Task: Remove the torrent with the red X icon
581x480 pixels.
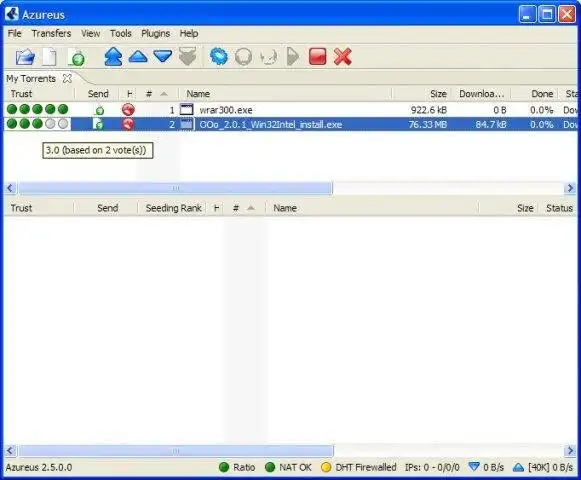Action: pos(342,57)
